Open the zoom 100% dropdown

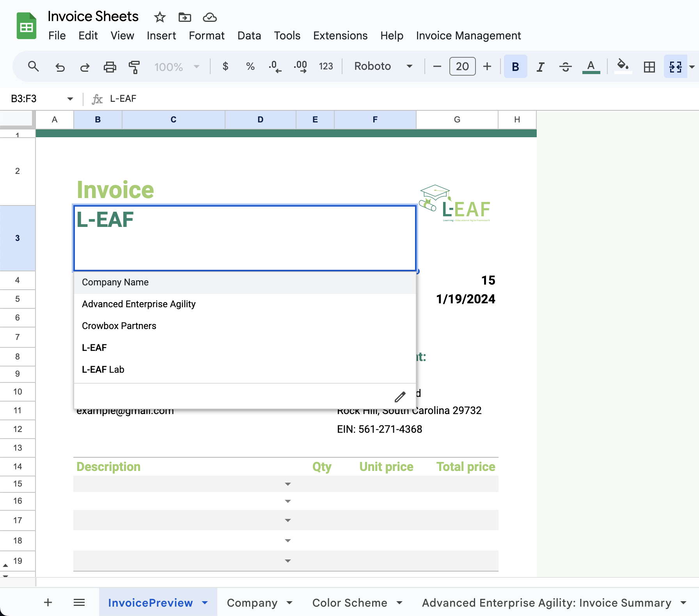pyautogui.click(x=177, y=67)
